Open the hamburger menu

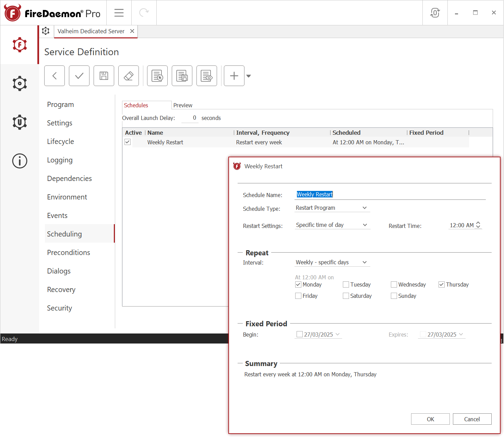click(119, 13)
